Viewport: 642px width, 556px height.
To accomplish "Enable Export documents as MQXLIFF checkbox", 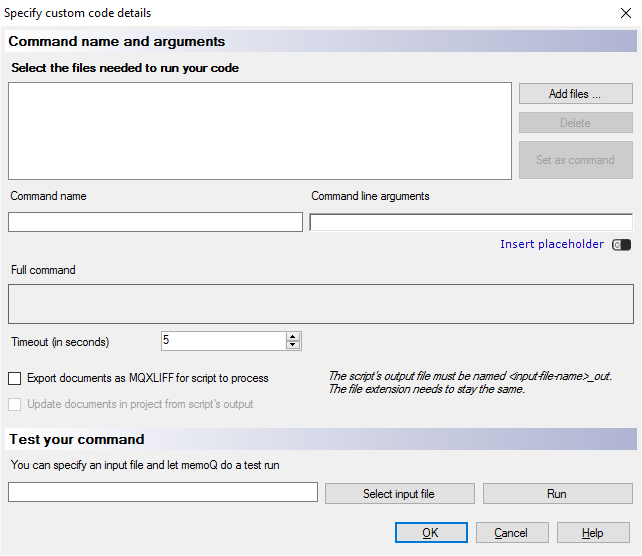I will pos(15,379).
